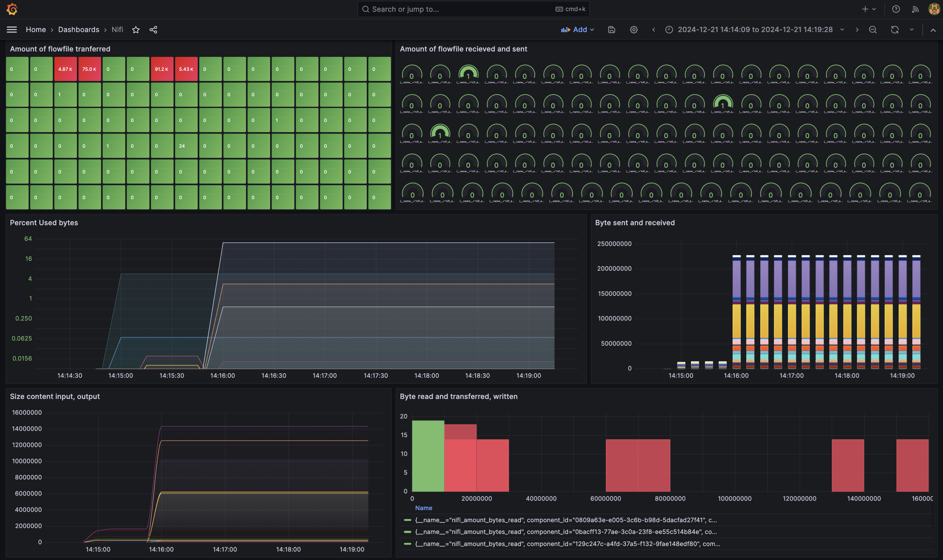Star the Nifi dashboard
943x560 pixels.
(x=136, y=30)
